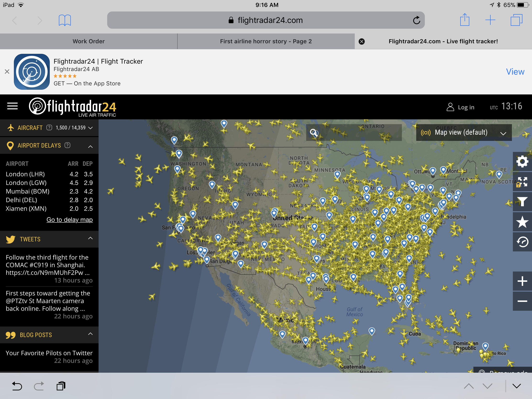Click the map search magnifier icon

[313, 133]
